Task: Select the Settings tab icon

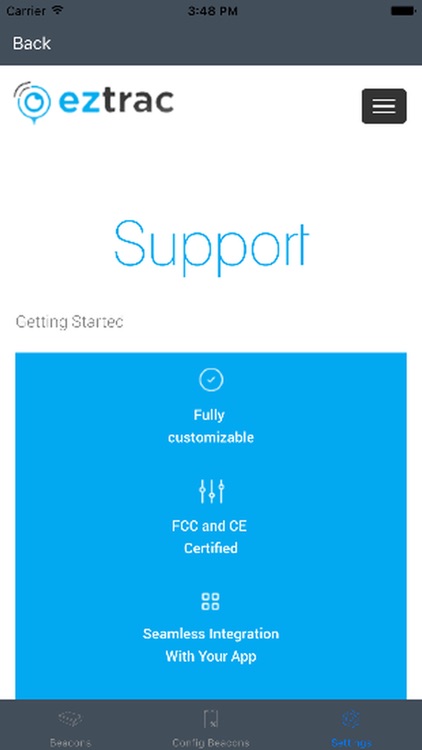Action: click(x=351, y=718)
